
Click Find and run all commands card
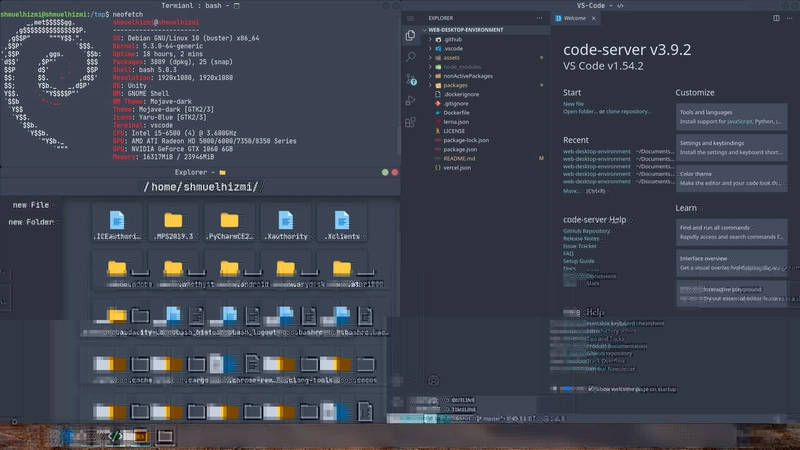(732, 232)
